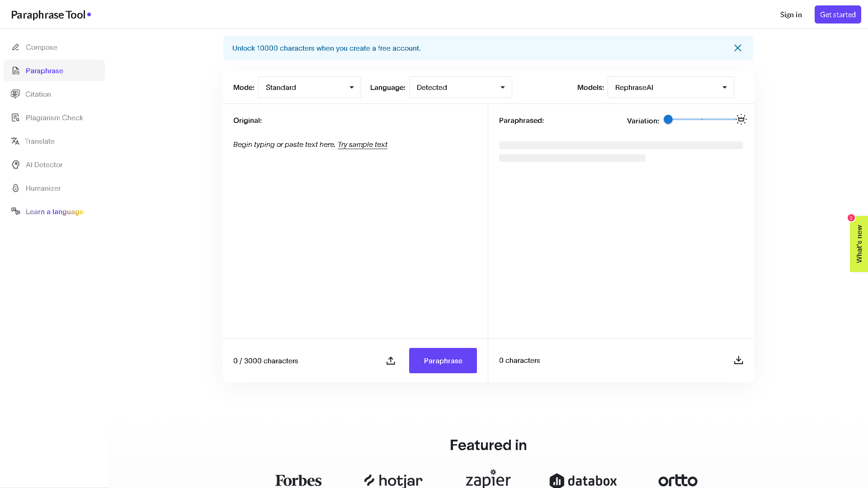Click the Get started button
This screenshot has height=488, width=868.
tap(837, 14)
